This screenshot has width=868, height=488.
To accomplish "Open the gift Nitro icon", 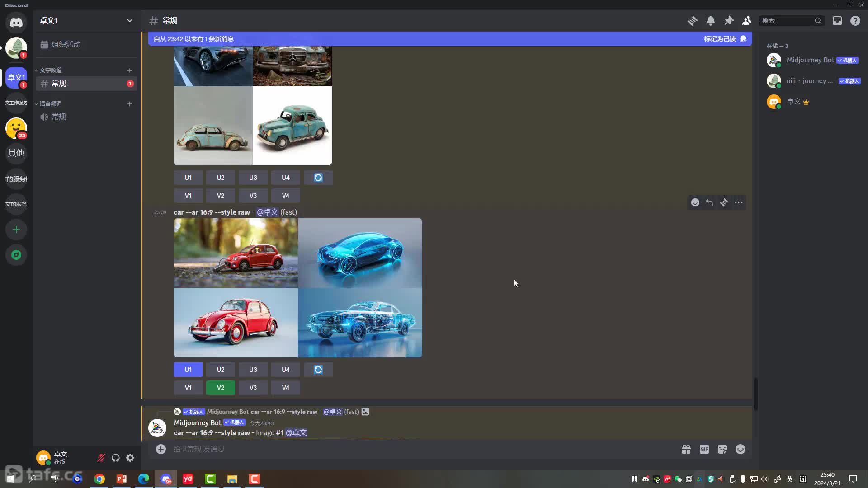I will click(686, 449).
